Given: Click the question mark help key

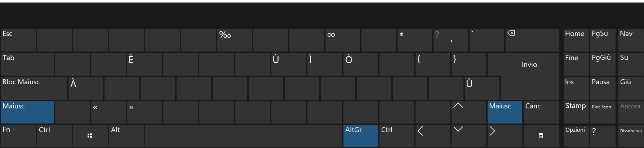Looking at the screenshot, I should coord(603,136).
